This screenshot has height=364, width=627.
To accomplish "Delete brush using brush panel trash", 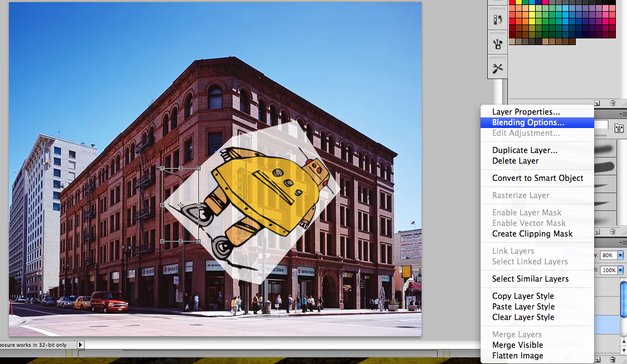I will click(x=612, y=232).
